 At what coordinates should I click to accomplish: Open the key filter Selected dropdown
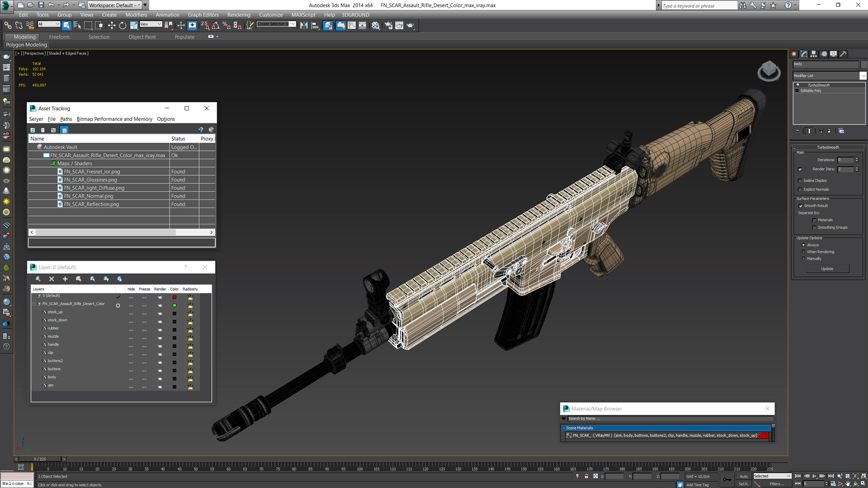tap(772, 476)
